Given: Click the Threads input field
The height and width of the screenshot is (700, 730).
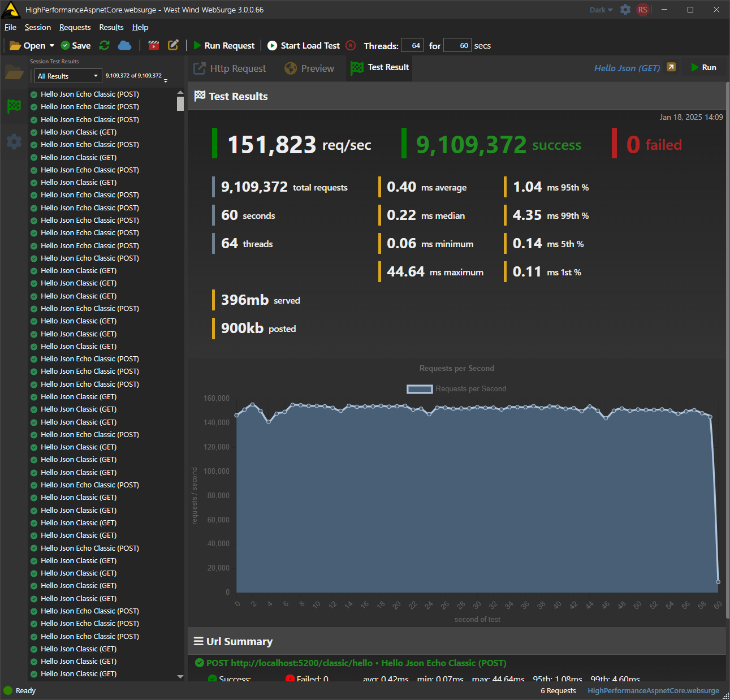Looking at the screenshot, I should coord(412,45).
